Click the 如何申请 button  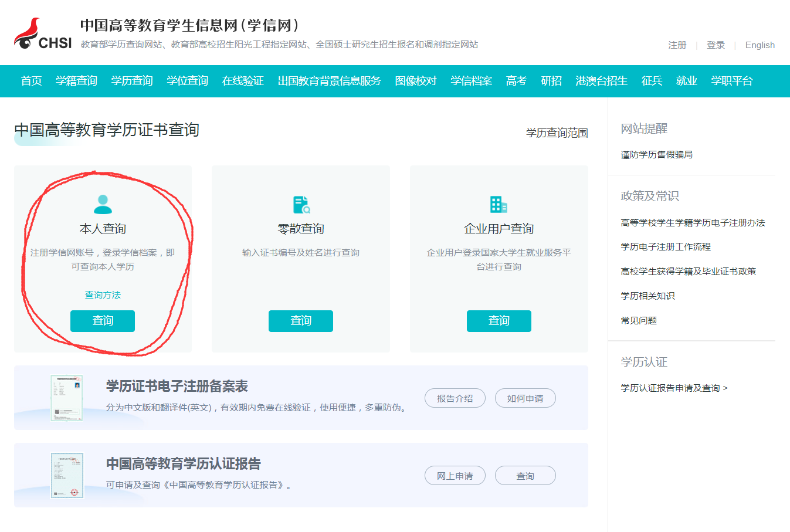click(x=525, y=398)
